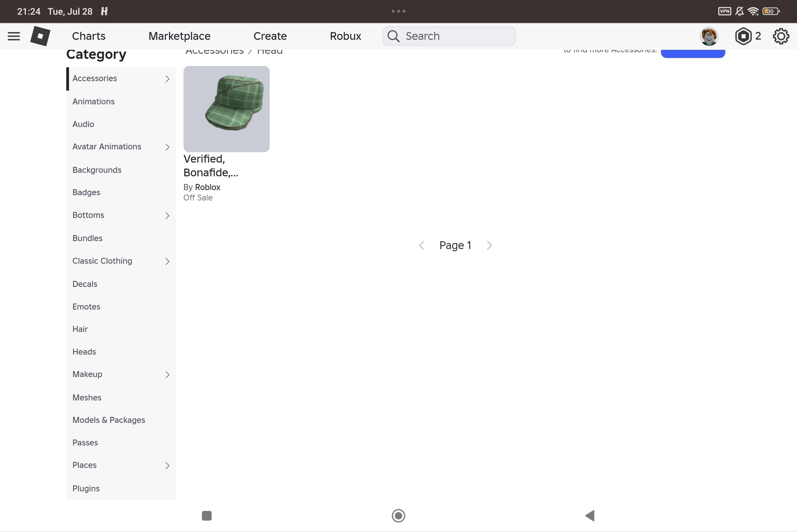Click the Avatar Animations label
The height and width of the screenshot is (532, 797).
107,147
